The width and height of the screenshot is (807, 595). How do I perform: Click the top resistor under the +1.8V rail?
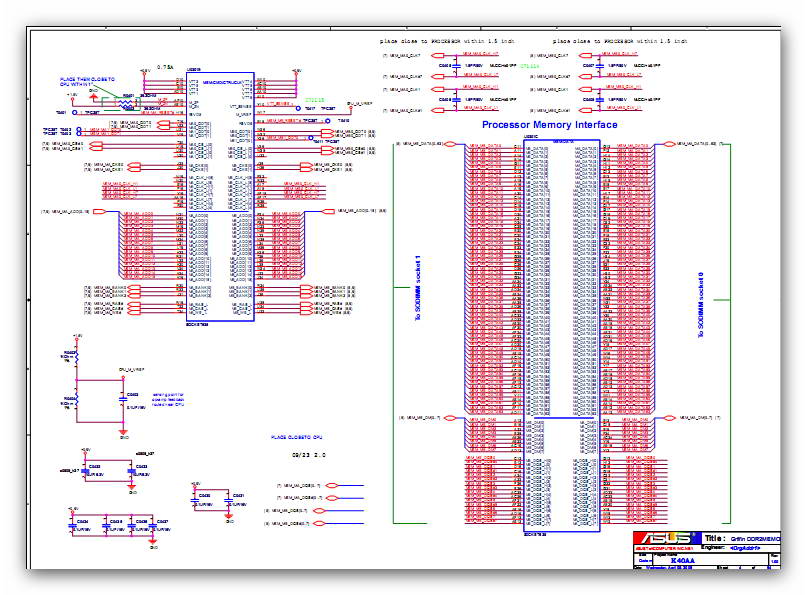[x=76, y=357]
